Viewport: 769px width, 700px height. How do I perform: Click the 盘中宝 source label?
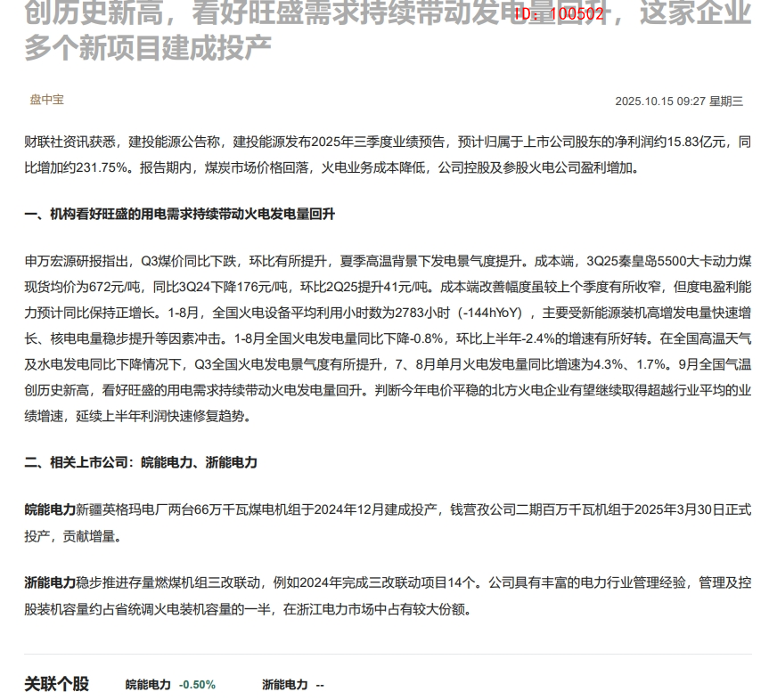pyautogui.click(x=46, y=100)
